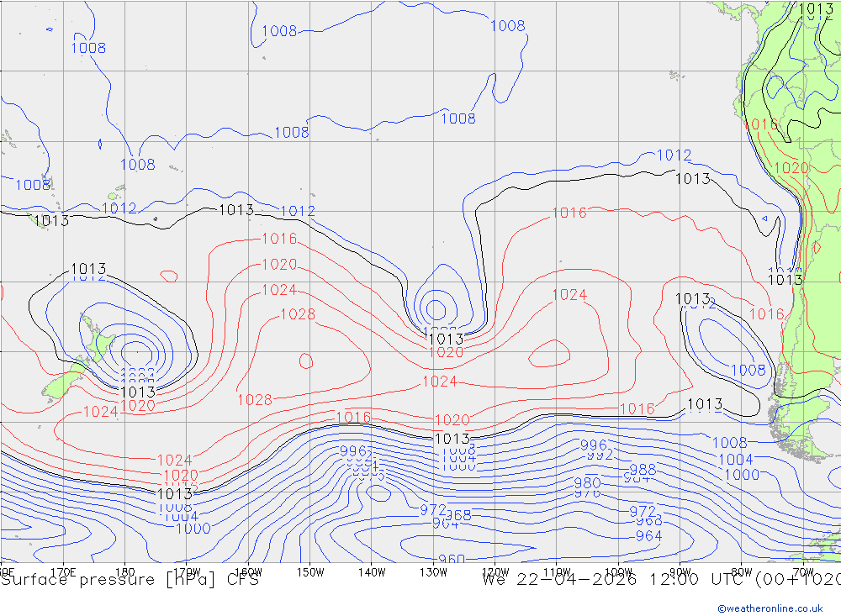
Task: Click the 120W longitude label
Action: [x=495, y=571]
